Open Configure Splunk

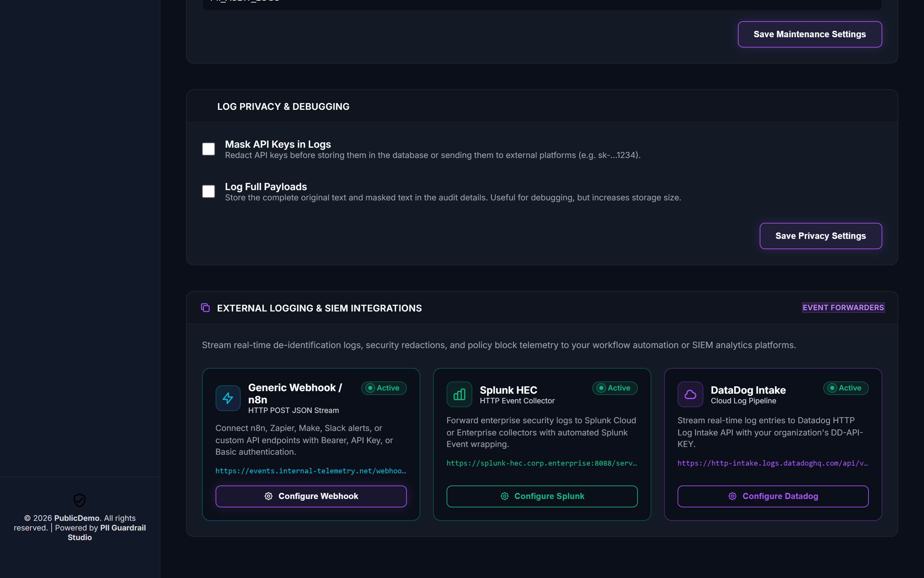(542, 496)
